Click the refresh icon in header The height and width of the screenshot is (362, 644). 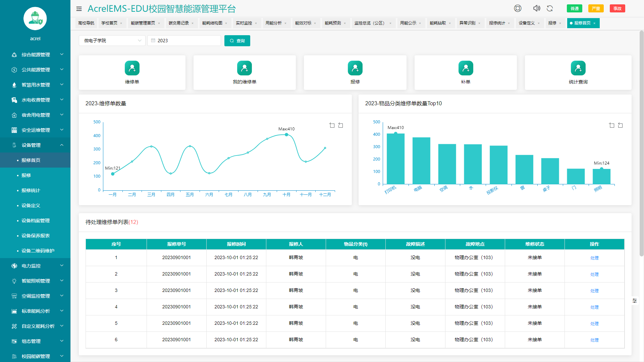point(550,8)
